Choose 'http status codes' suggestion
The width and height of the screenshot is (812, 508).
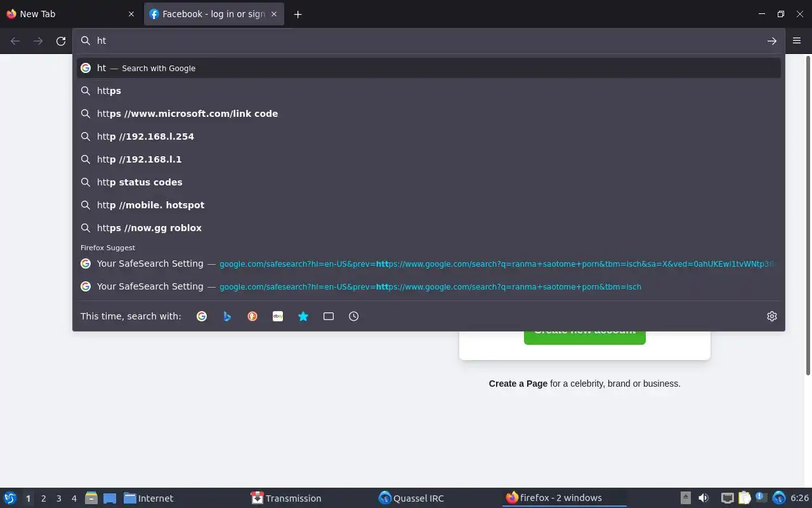click(429, 182)
